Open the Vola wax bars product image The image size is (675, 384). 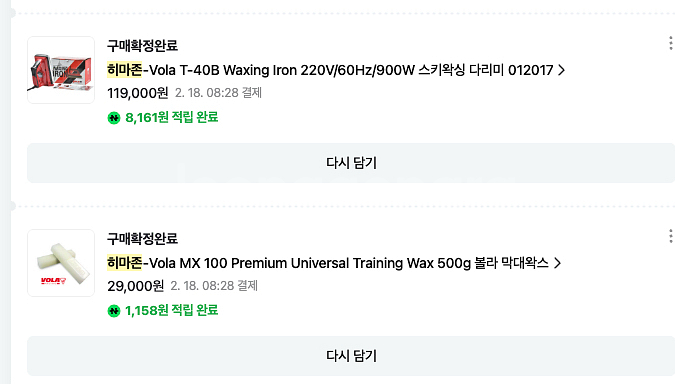click(61, 263)
